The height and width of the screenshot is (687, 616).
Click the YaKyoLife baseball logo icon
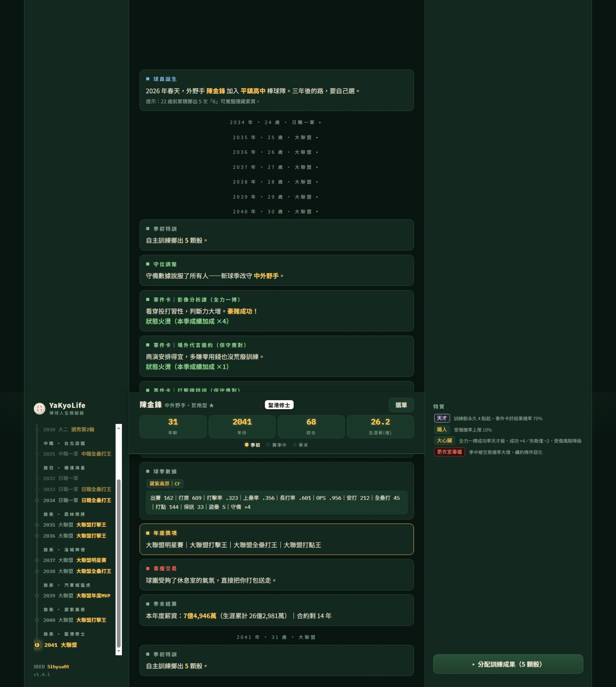pos(40,408)
